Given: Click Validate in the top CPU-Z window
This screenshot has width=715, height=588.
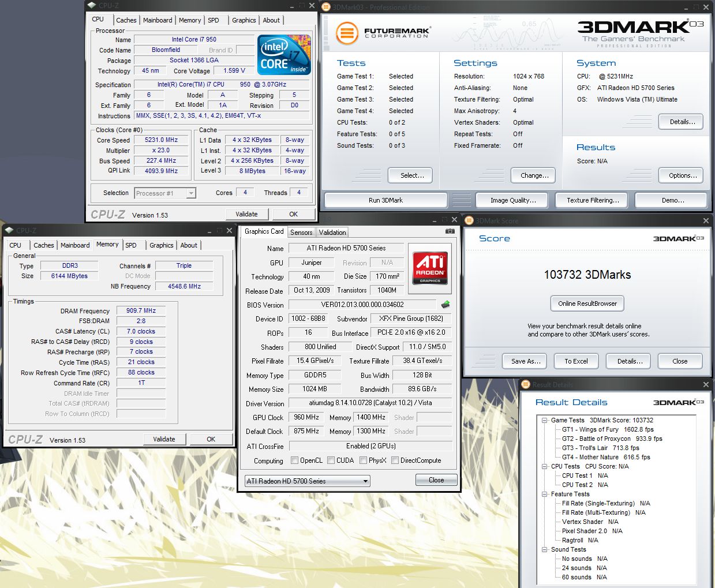Looking at the screenshot, I should tap(246, 214).
